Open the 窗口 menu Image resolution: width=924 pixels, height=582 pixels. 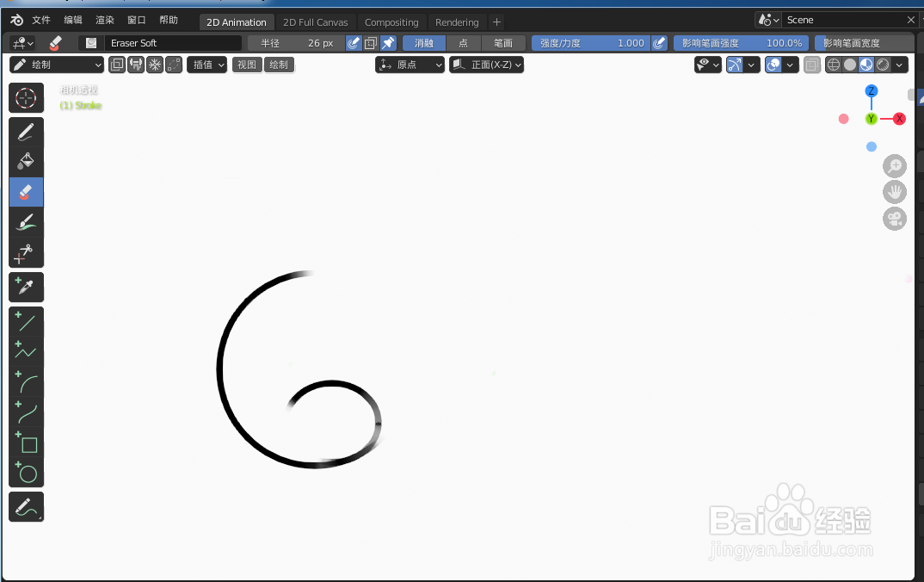pyautogui.click(x=137, y=20)
